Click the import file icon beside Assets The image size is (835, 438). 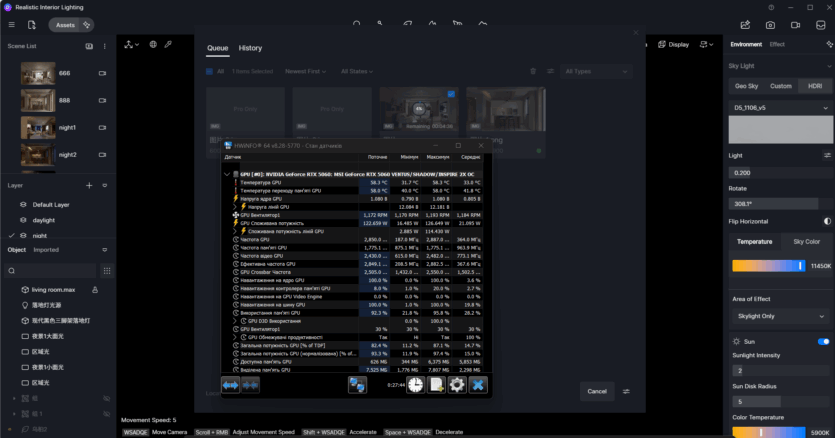(x=32, y=24)
